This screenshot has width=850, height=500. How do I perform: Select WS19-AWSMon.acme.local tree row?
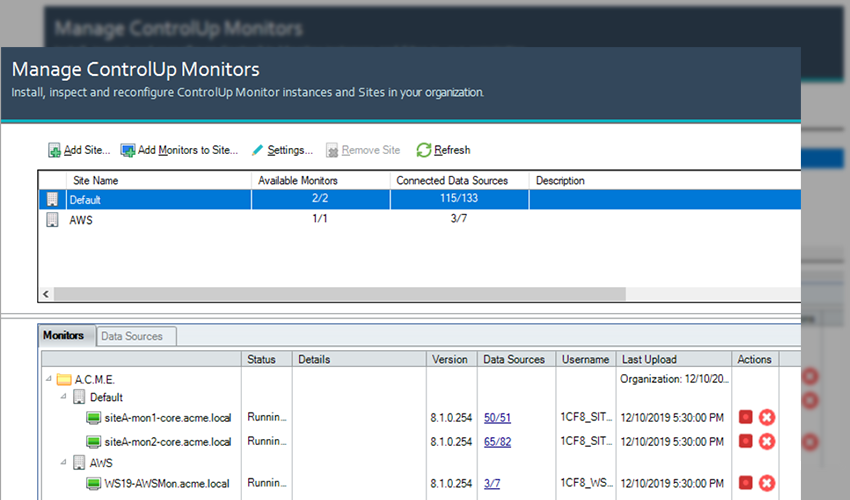166,483
